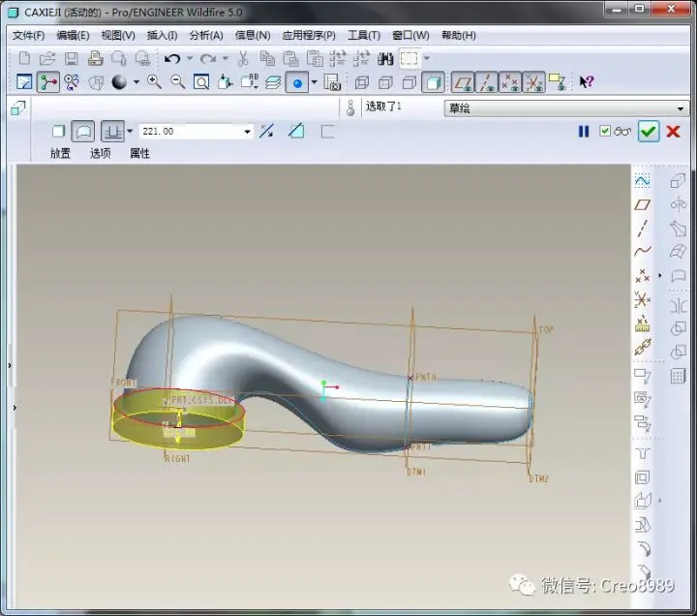The height and width of the screenshot is (616, 697).
Task: Expand the 221.00 depth value dropdown
Action: [x=247, y=132]
